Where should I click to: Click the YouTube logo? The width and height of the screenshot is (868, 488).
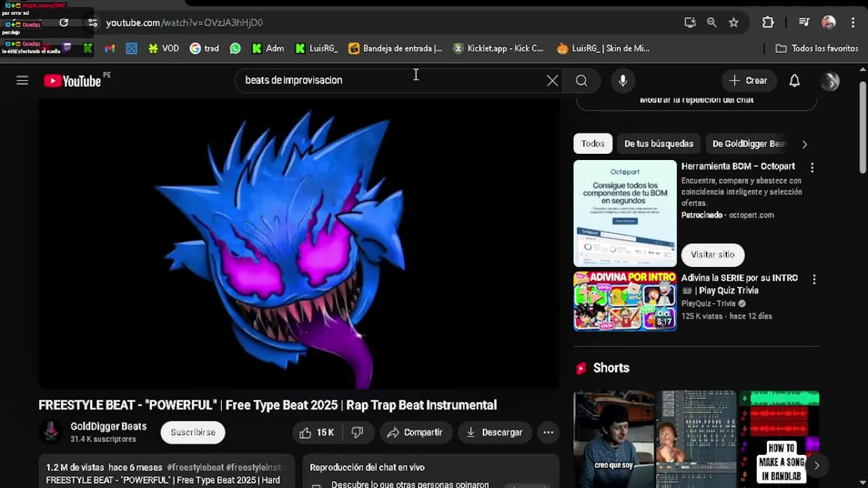pyautogui.click(x=72, y=81)
